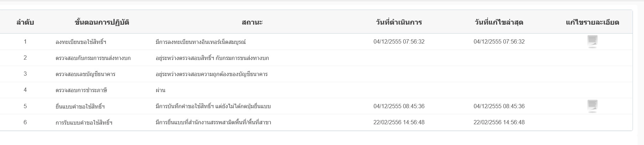Select the วันที่แก้ไขล่าสุด column header

pyautogui.click(x=499, y=22)
